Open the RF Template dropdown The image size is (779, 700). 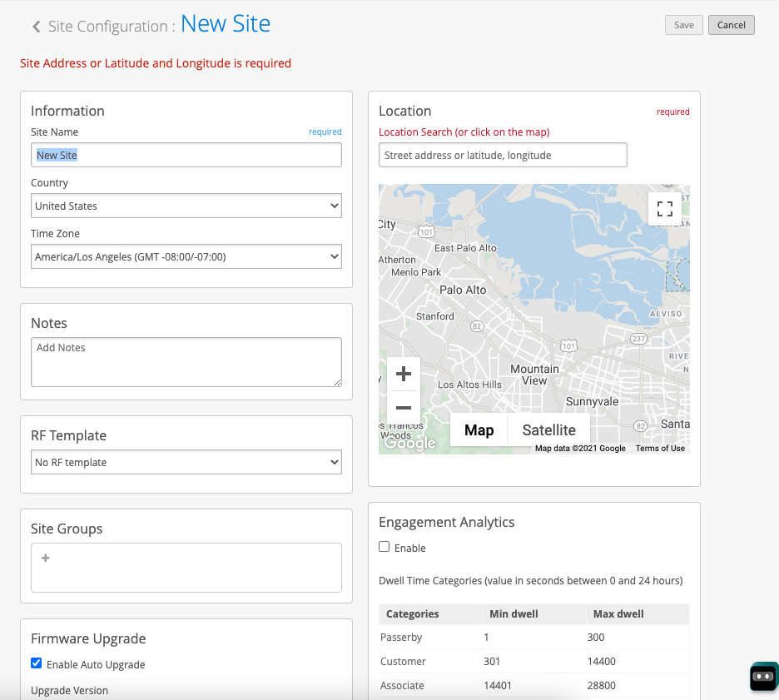(186, 463)
